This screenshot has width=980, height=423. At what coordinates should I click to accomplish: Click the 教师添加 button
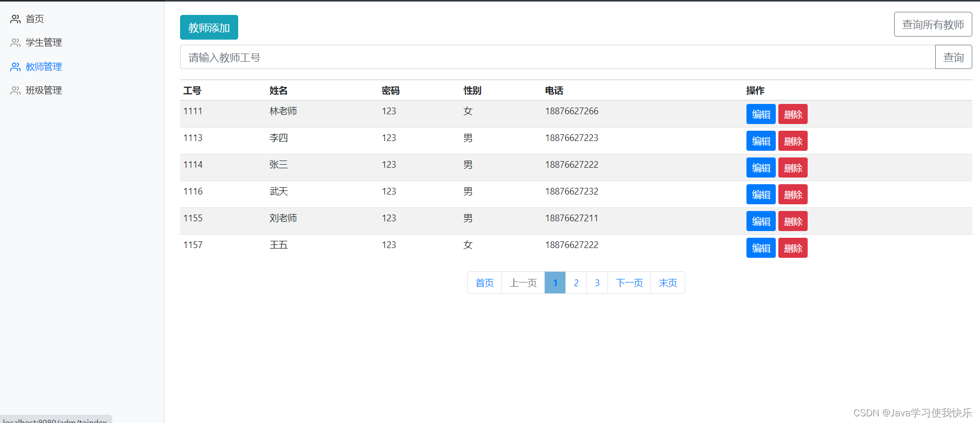pos(209,27)
